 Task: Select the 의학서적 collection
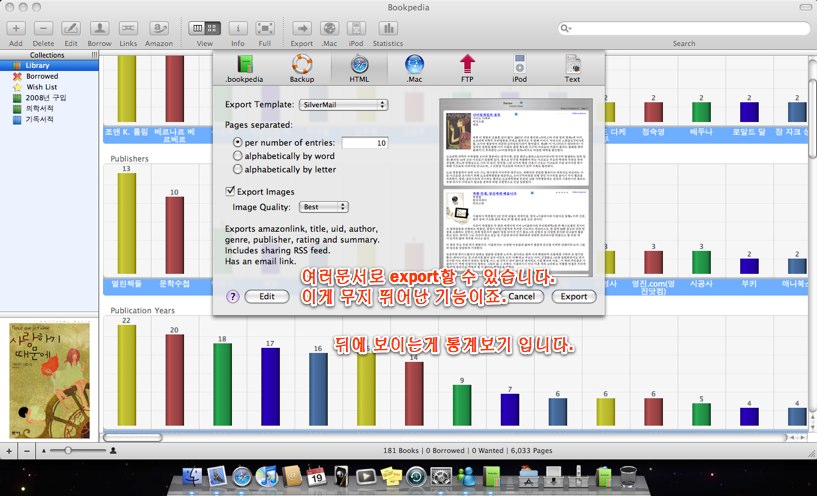[49, 108]
